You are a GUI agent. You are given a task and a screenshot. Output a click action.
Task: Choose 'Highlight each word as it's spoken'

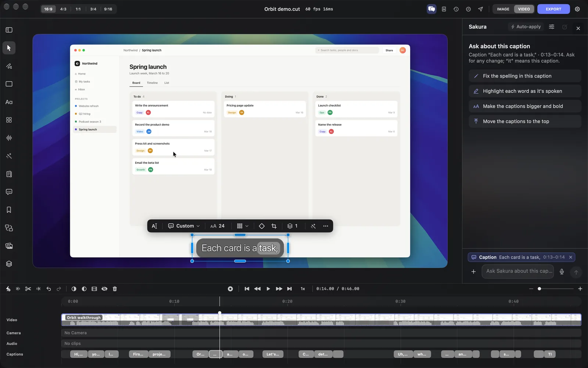tap(525, 91)
